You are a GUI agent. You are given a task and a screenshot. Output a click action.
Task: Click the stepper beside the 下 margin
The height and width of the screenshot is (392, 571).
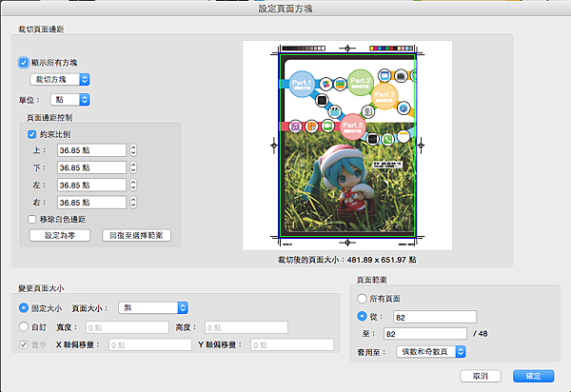[x=133, y=167]
